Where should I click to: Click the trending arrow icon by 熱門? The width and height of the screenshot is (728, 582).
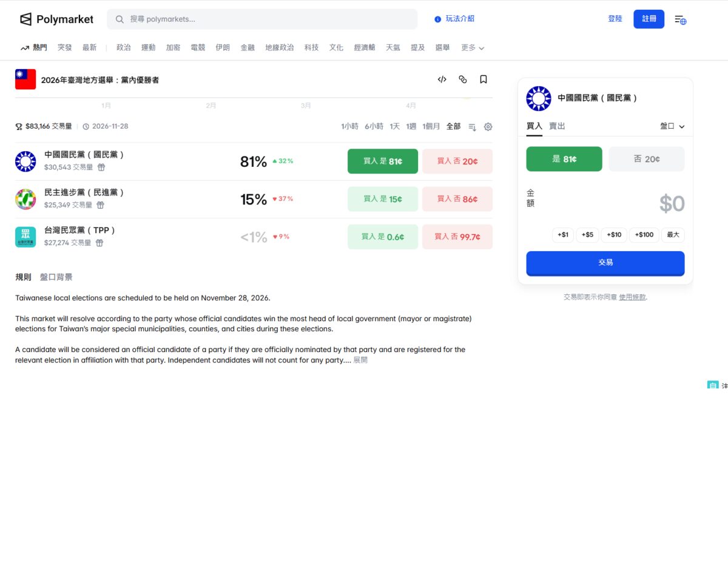pos(25,47)
